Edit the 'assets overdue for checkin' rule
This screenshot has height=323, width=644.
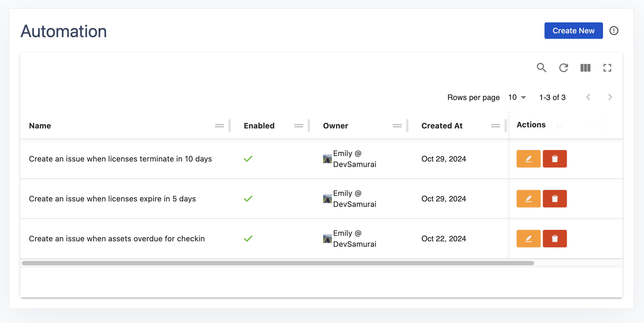pyautogui.click(x=528, y=239)
